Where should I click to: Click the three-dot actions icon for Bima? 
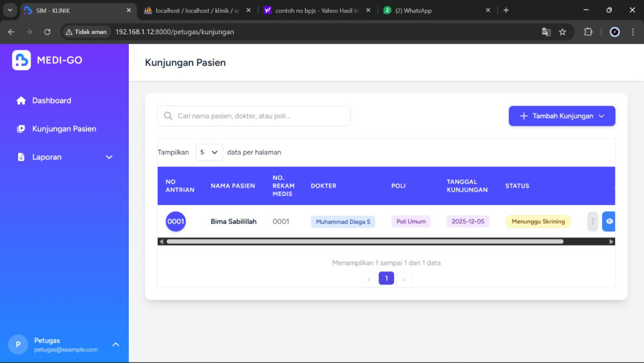(592, 221)
